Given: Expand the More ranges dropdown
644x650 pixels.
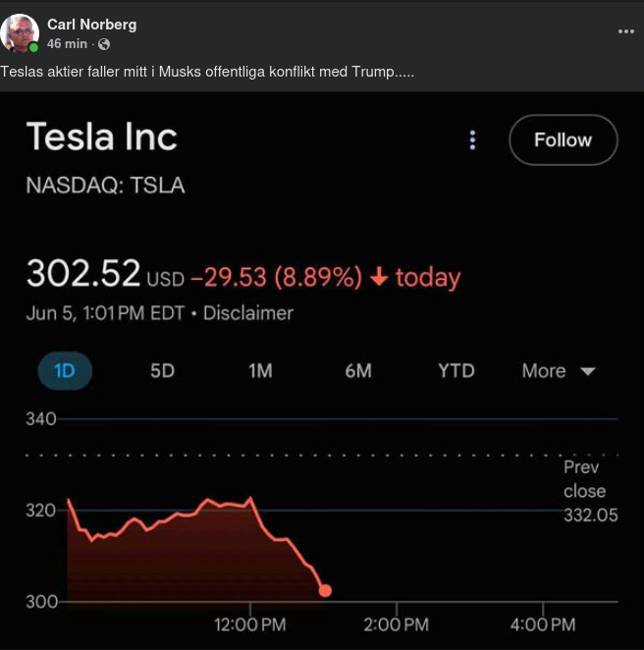Looking at the screenshot, I should 559,370.
